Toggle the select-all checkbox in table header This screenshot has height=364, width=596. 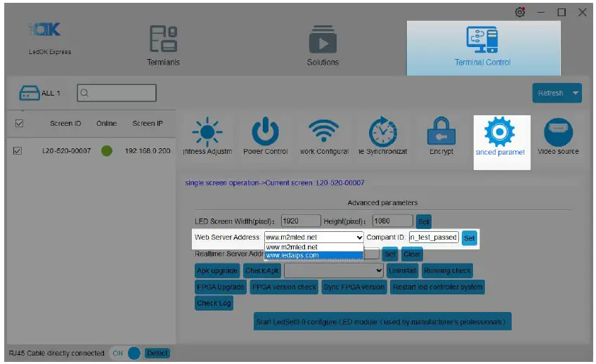(x=19, y=124)
